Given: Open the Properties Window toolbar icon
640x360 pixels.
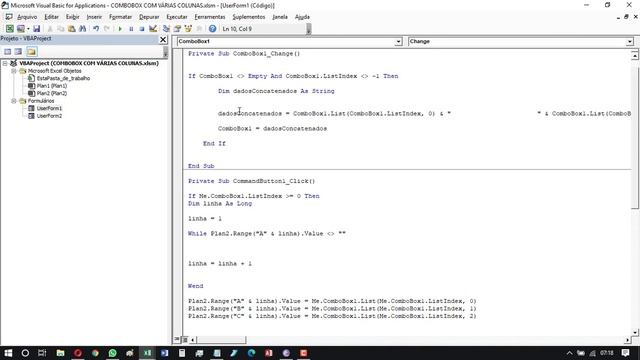Looking at the screenshot, I should click(177, 29).
